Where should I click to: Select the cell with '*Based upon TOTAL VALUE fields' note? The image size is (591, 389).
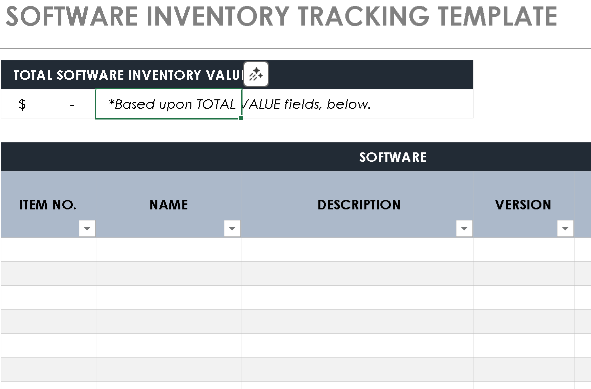click(168, 104)
